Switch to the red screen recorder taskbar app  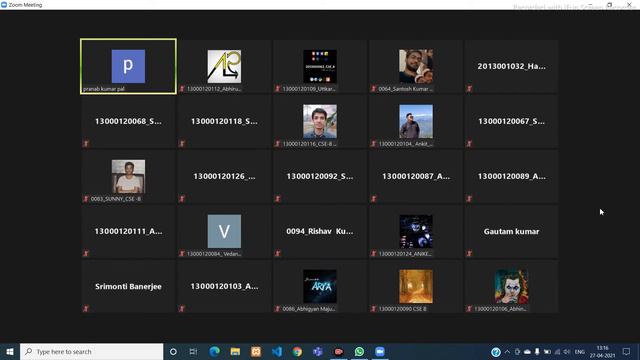339,351
